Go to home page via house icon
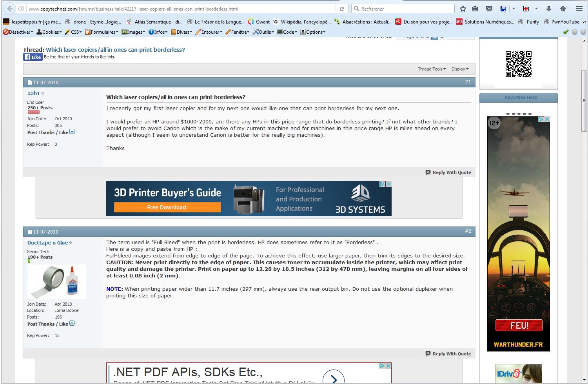This screenshot has height=384, width=588. pyautogui.click(x=563, y=9)
